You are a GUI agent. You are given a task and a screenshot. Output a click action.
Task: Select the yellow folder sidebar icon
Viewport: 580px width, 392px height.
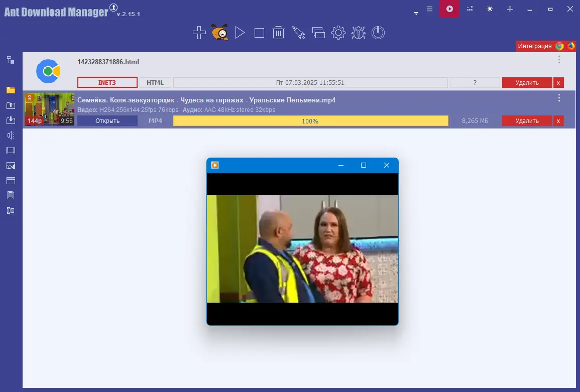(11, 90)
